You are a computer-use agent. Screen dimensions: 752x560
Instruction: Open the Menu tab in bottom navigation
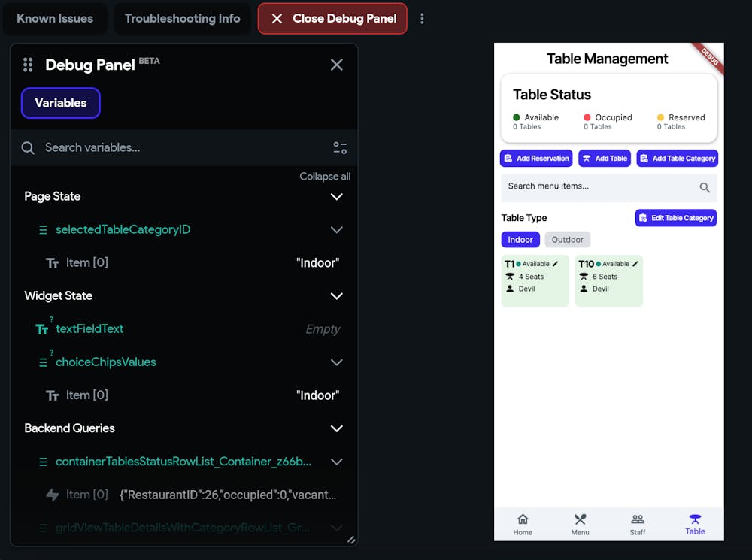point(580,524)
